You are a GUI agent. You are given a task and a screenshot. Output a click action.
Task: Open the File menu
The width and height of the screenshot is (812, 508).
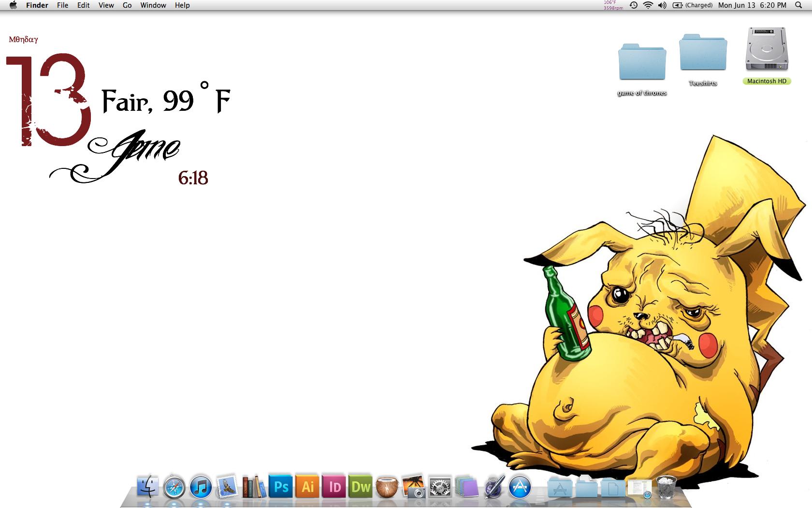62,5
